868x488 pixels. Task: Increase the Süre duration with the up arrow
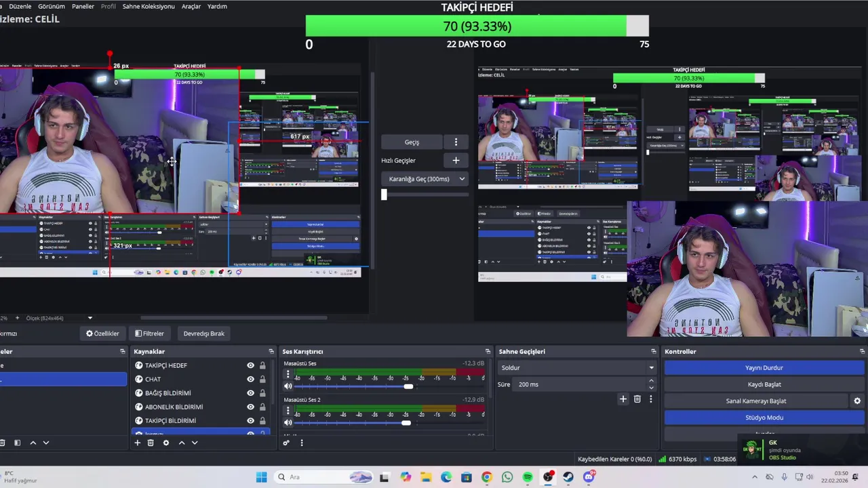651,381
